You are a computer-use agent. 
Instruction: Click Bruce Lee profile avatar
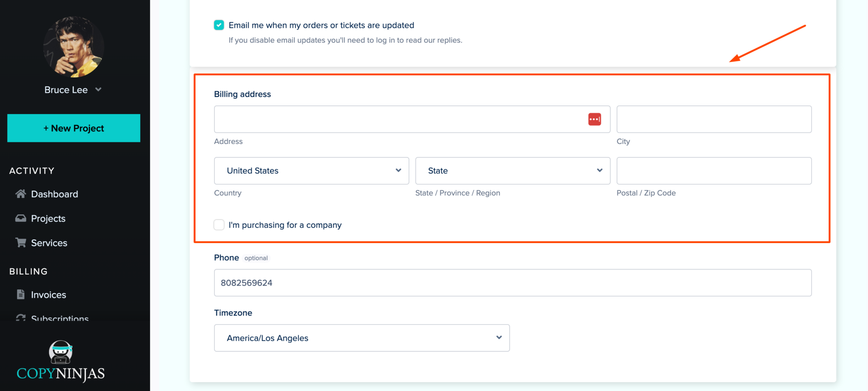coord(74,47)
